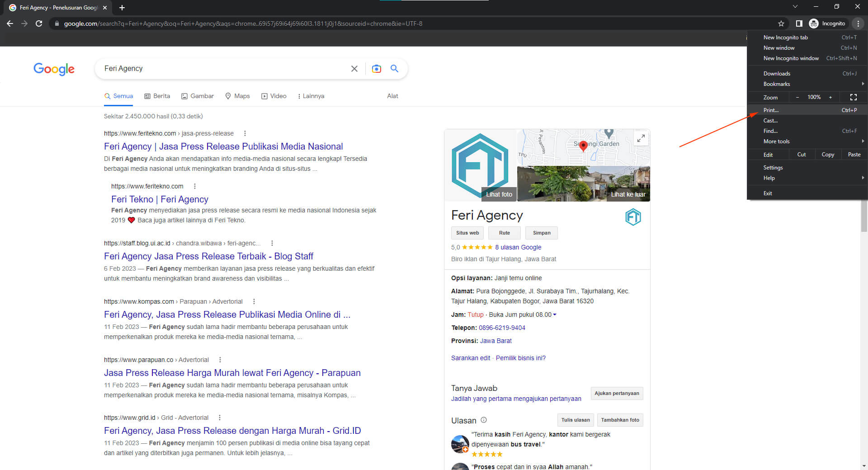The height and width of the screenshot is (470, 868).
Task: Click inside the Feri Agency search field
Action: pos(224,69)
